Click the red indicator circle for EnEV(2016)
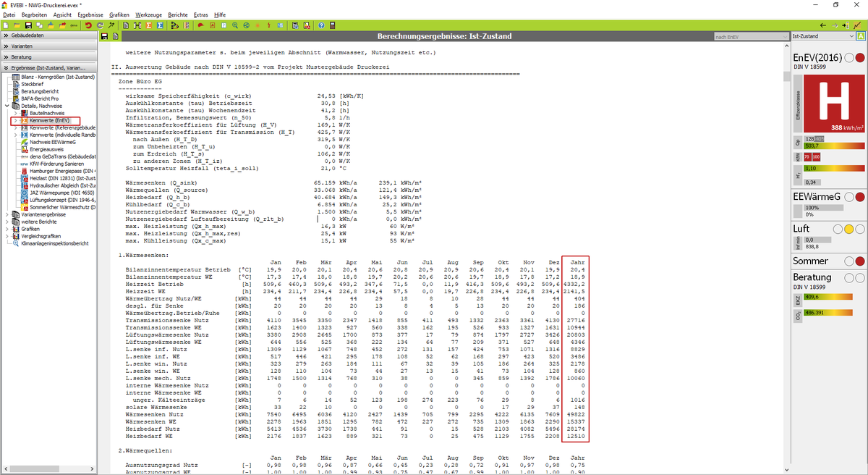Screen dimensions: 868x475 click(x=859, y=59)
